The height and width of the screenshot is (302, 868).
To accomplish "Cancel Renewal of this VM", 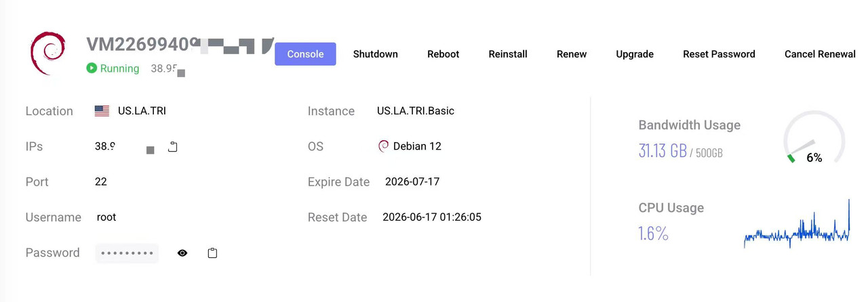I will pyautogui.click(x=820, y=54).
